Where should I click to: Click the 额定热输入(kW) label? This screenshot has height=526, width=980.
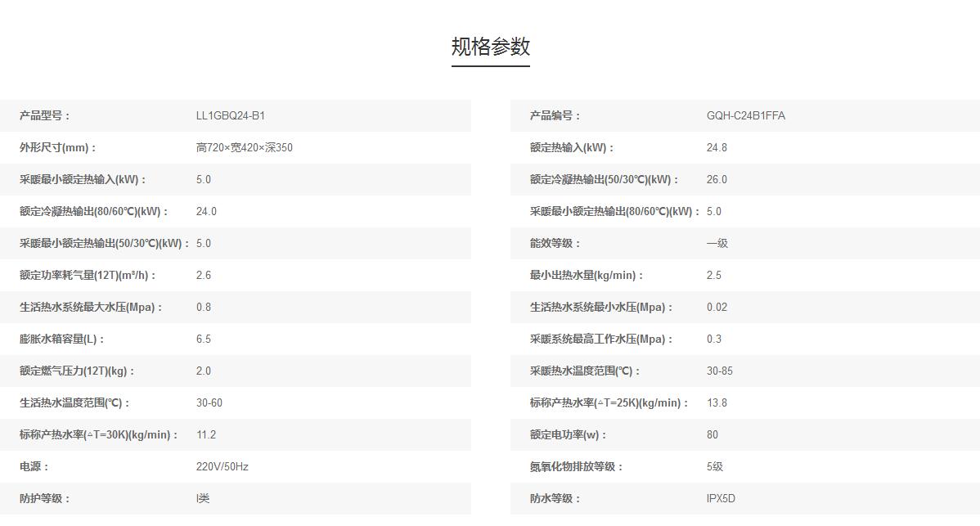pyautogui.click(x=573, y=147)
